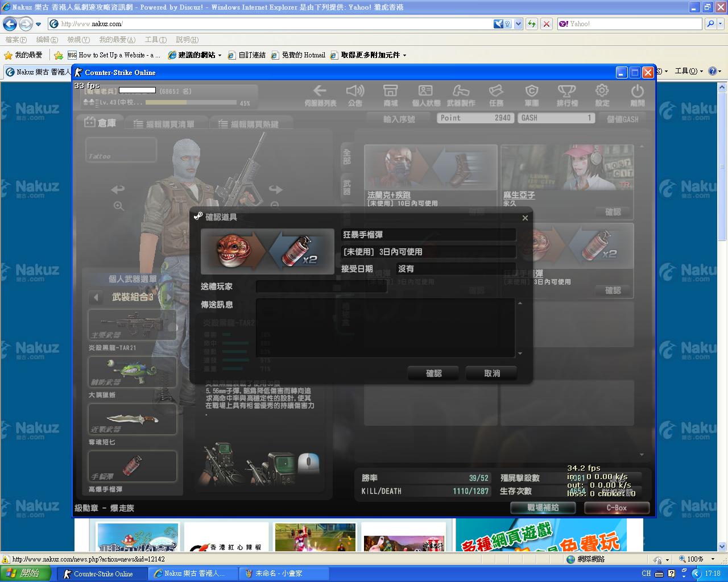The width and height of the screenshot is (728, 582).
Task: Select previous loadout arrow beside 武裝組合3
Action: (96, 297)
